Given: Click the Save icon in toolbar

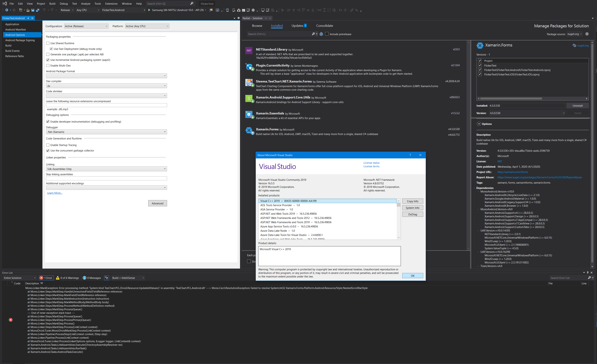Looking at the screenshot, I should click(x=33, y=10).
